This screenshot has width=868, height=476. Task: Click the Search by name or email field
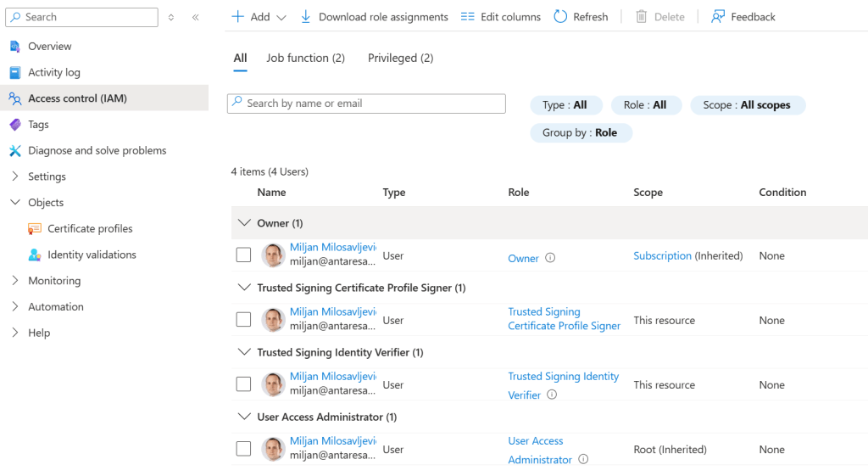pos(366,104)
